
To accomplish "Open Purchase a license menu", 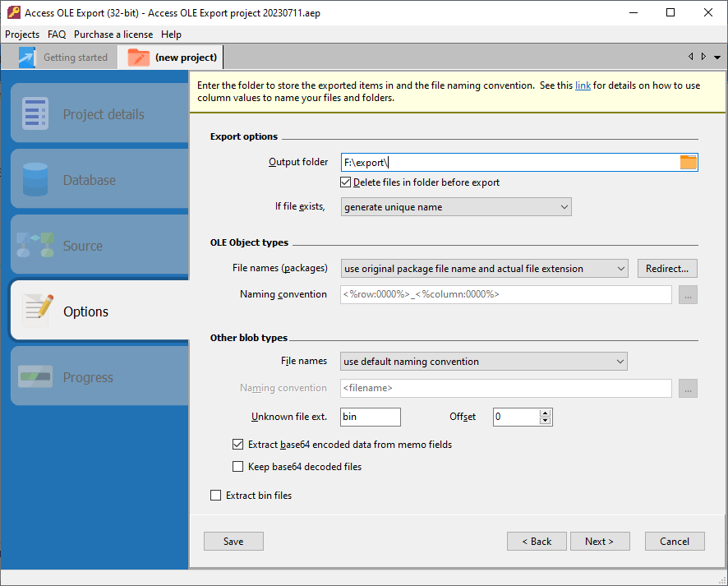I will pos(113,35).
